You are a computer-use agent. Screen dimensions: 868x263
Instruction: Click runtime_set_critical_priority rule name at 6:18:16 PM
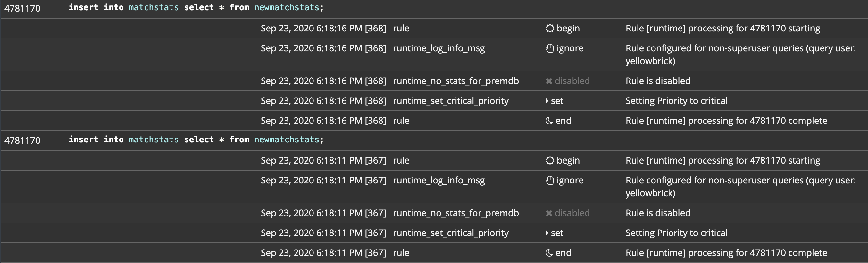tap(451, 101)
